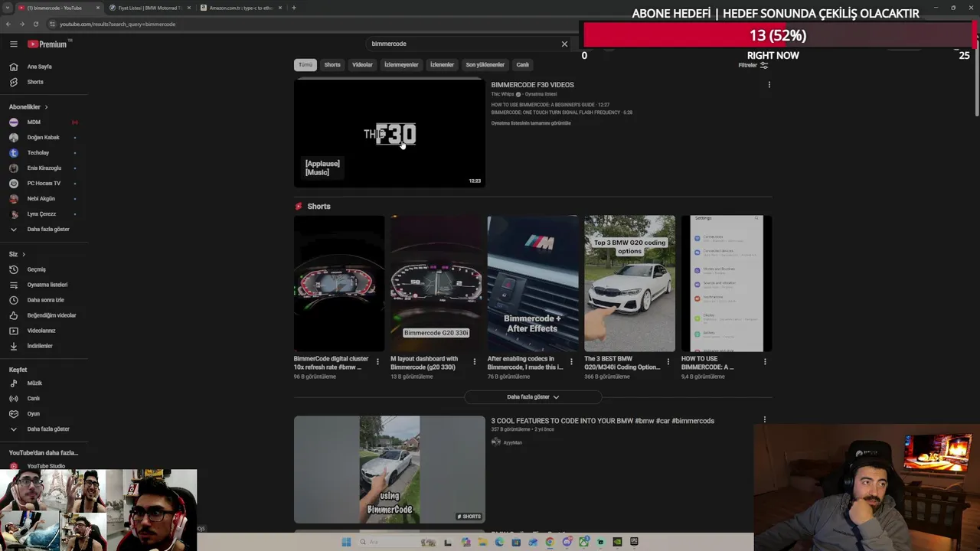This screenshot has width=980, height=551.
Task: Select the İzlenmeyenler filter chip
Action: [401, 65]
